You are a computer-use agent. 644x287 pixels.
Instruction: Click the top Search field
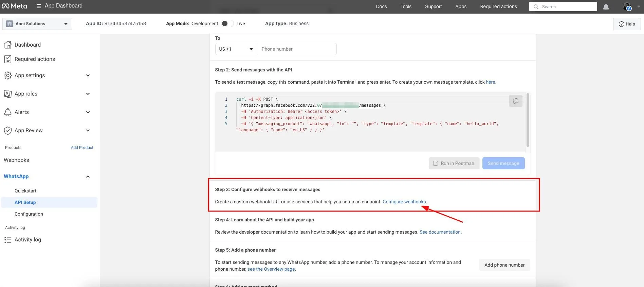563,6
